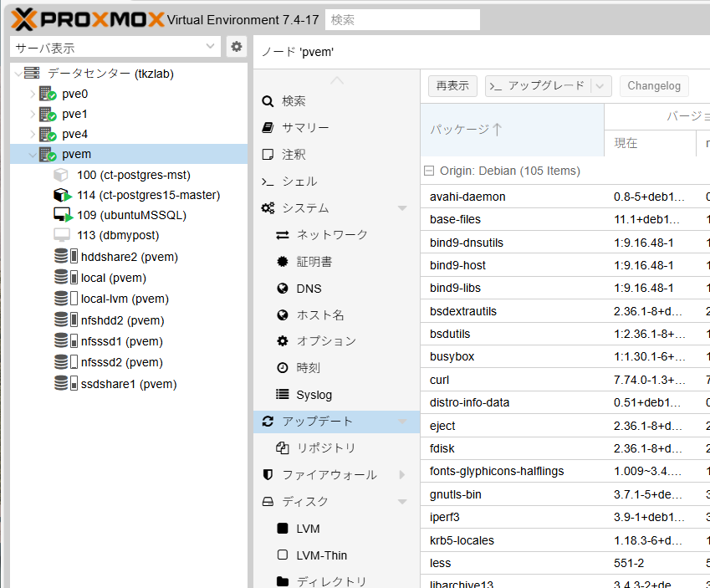Image resolution: width=710 pixels, height=588 pixels.
Task: Click the 現在 version column header
Action: click(x=650, y=143)
